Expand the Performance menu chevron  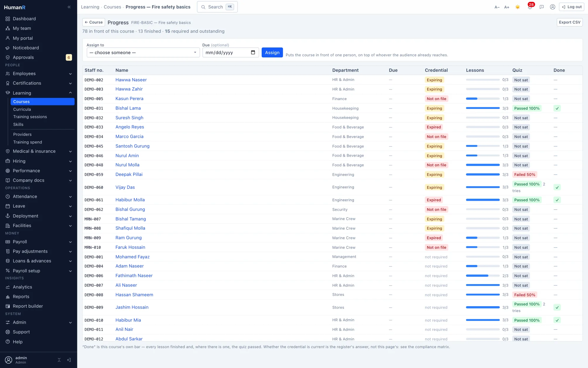tap(70, 171)
